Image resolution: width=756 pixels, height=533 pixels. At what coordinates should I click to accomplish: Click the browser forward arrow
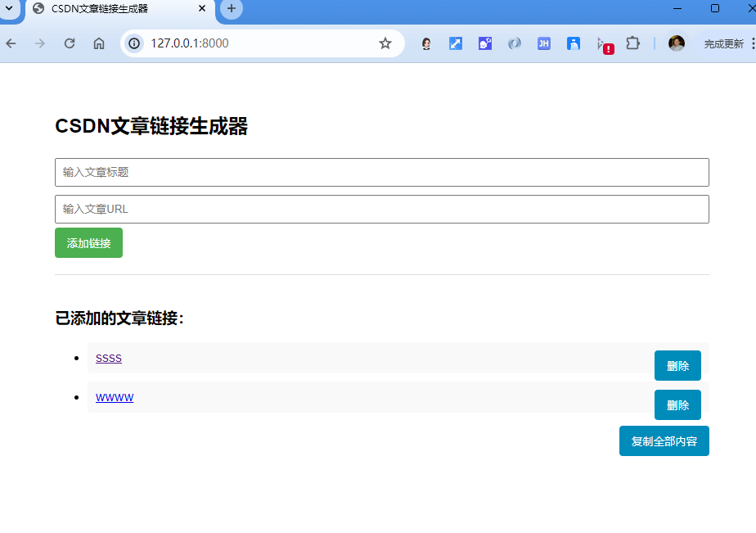[40, 43]
